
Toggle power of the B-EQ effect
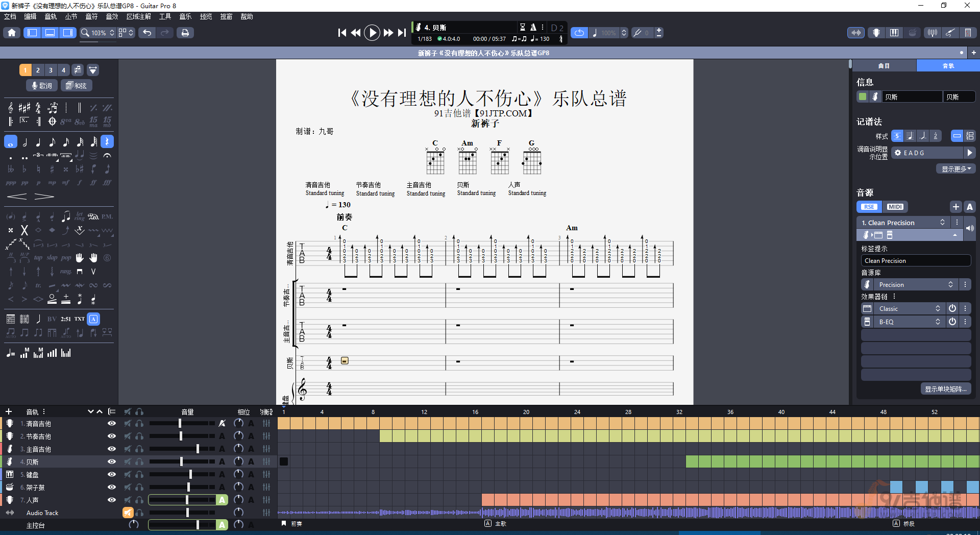952,322
